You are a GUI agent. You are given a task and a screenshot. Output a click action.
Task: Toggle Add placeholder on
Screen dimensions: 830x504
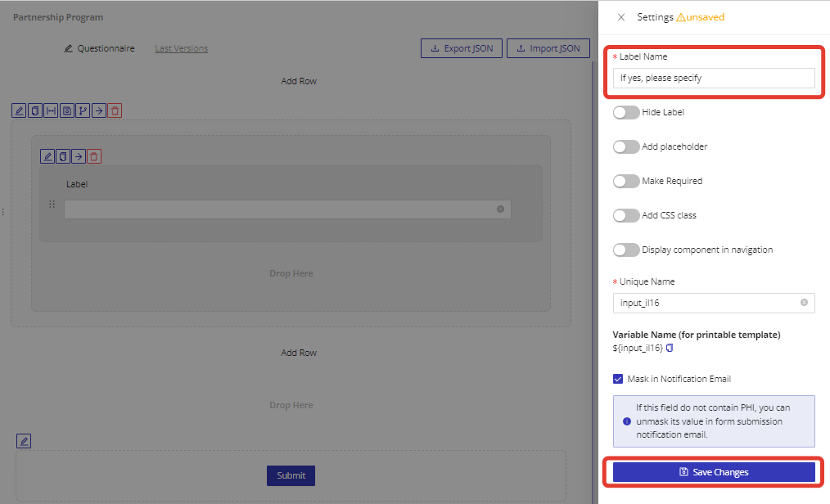[x=626, y=146]
